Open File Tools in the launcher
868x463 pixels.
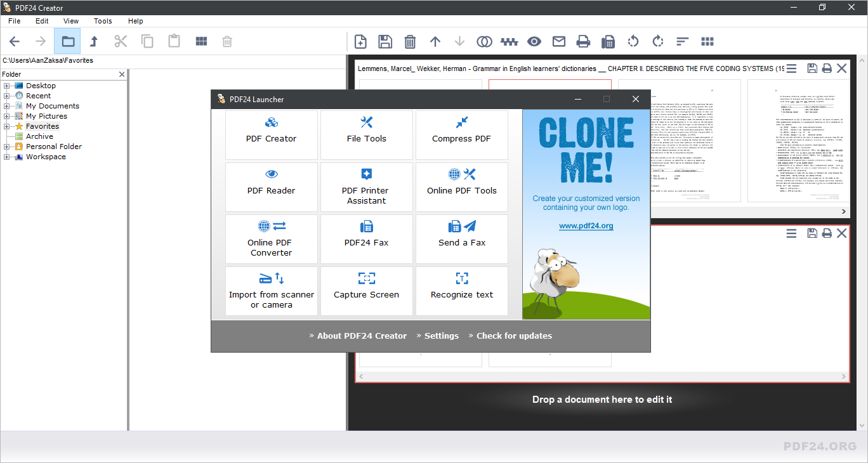367,135
